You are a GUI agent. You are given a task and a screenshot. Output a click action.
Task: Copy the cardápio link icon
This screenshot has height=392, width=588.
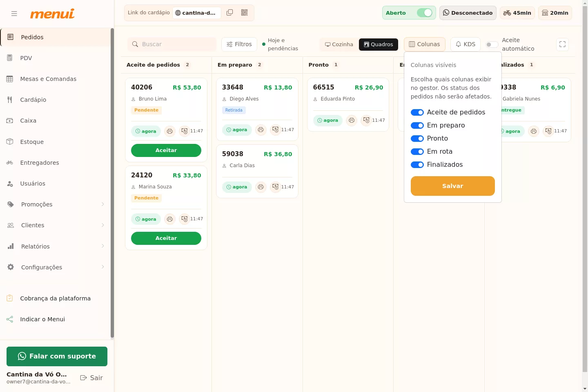pyautogui.click(x=230, y=13)
